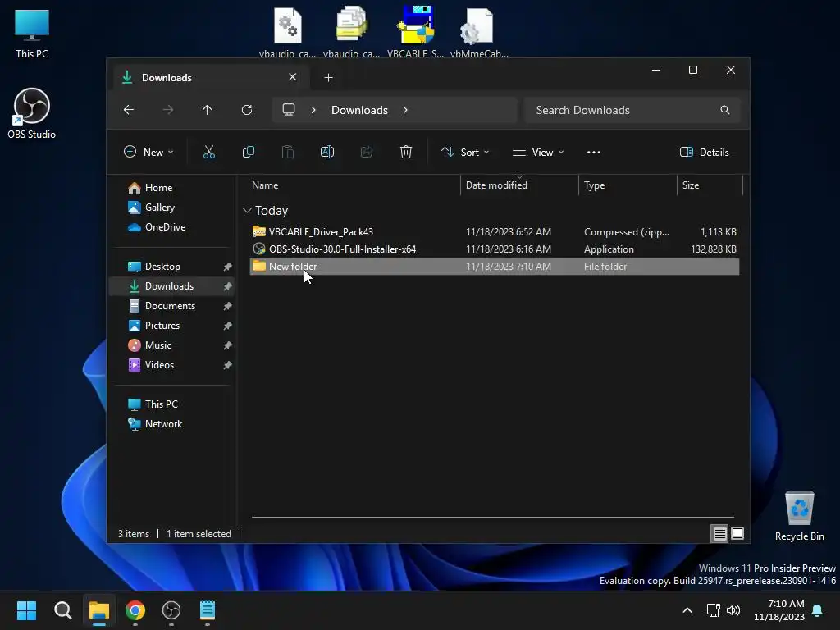
Task: Open OBS Studio desktop shortcut
Action: [x=32, y=113]
